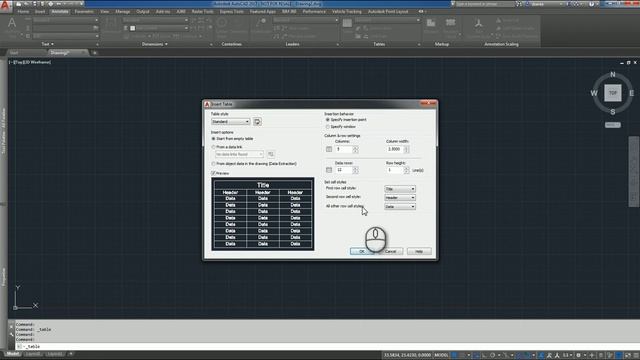This screenshot has height=360, width=640.
Task: Select From a data link option
Action: (227, 147)
